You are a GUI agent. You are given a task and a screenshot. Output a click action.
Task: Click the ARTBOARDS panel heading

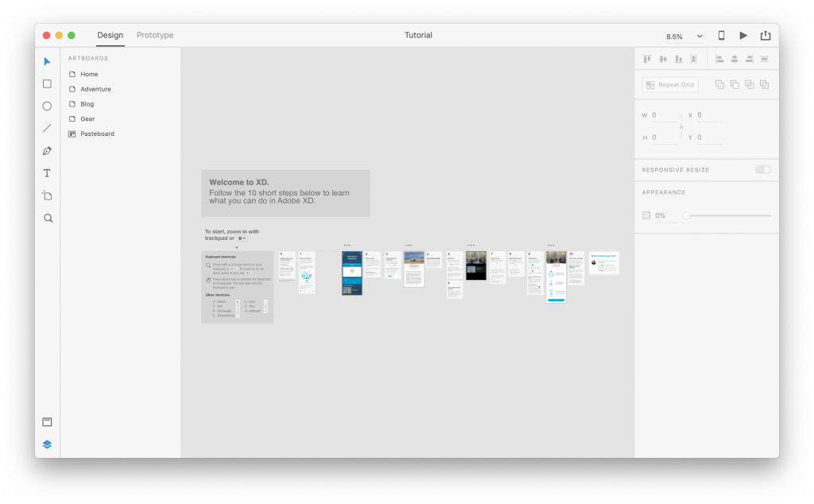pyautogui.click(x=88, y=58)
